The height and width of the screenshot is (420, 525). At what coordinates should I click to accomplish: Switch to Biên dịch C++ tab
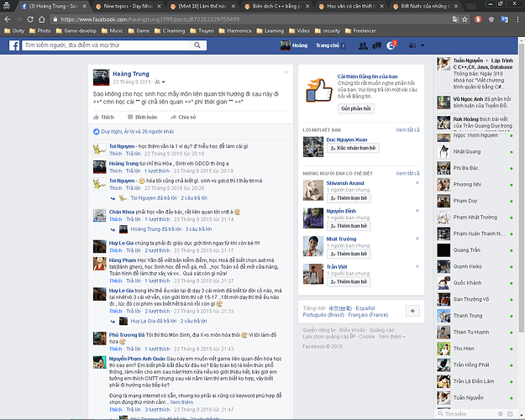[x=276, y=7]
